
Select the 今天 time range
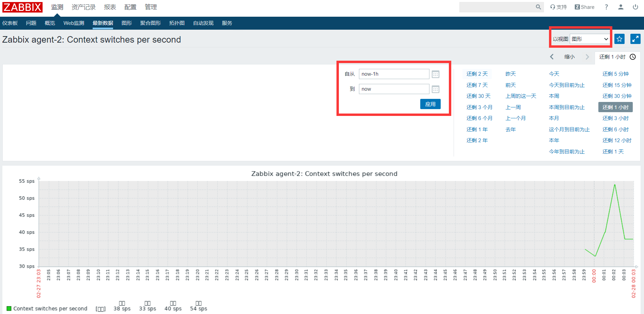[554, 74]
